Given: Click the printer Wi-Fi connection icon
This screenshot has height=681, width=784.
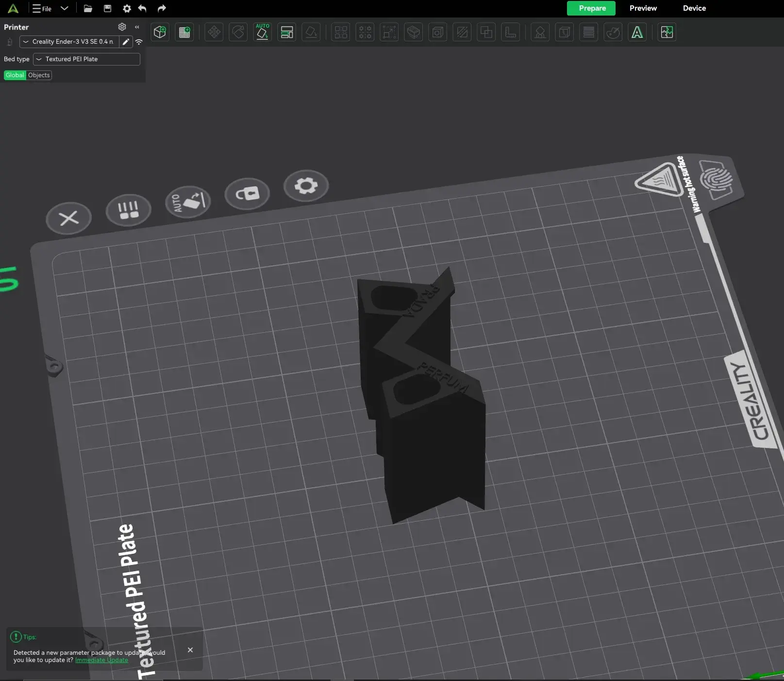Looking at the screenshot, I should tap(139, 42).
